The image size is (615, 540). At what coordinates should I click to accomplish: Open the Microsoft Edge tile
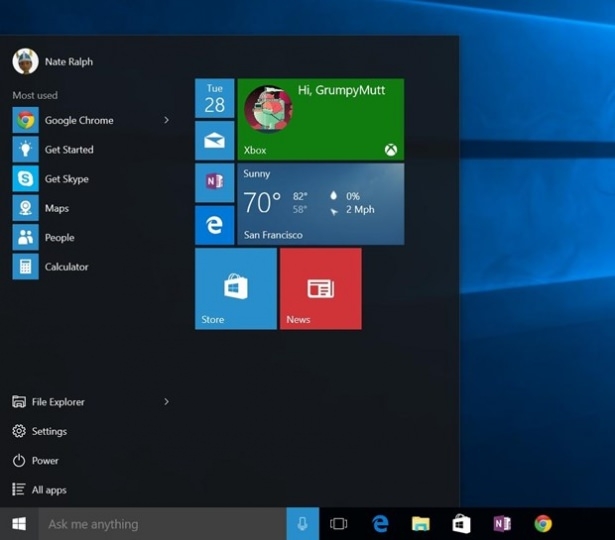214,225
